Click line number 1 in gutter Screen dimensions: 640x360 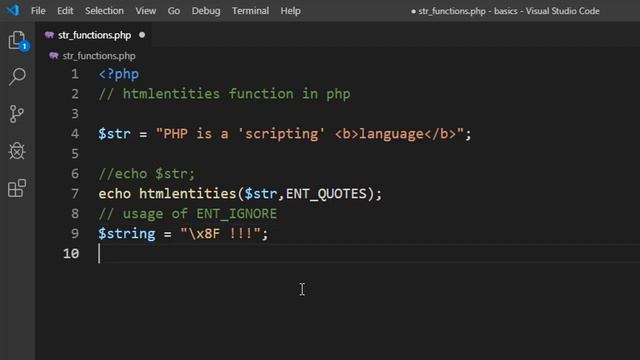[75, 74]
